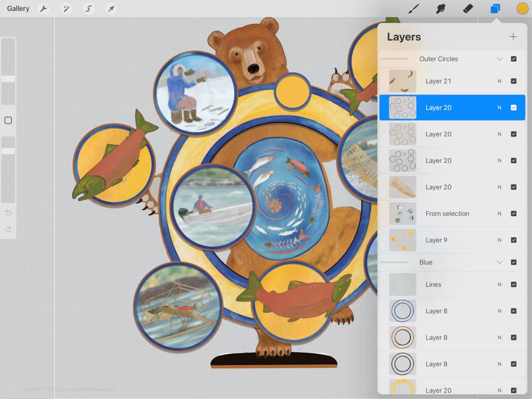Select the From selection layer
The height and width of the screenshot is (399, 532).
tap(447, 213)
